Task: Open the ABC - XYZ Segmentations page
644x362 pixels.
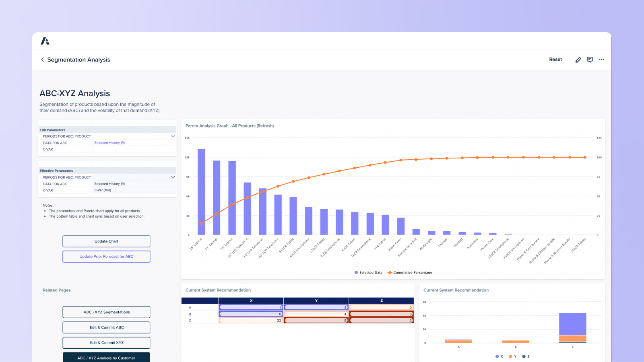Action: click(106, 312)
